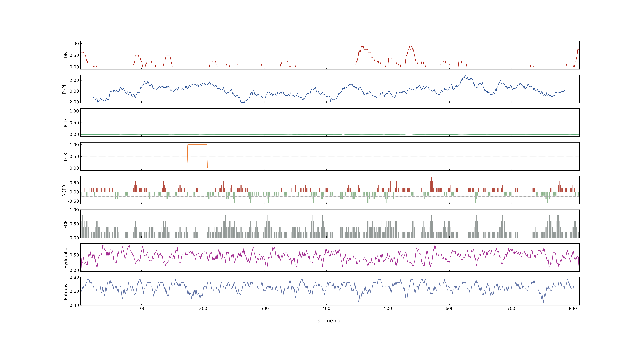Image resolution: width=644 pixels, height=343 pixels.
Task: Click the -2.00 tick on Pi-Pi axis
Action: pos(73,102)
